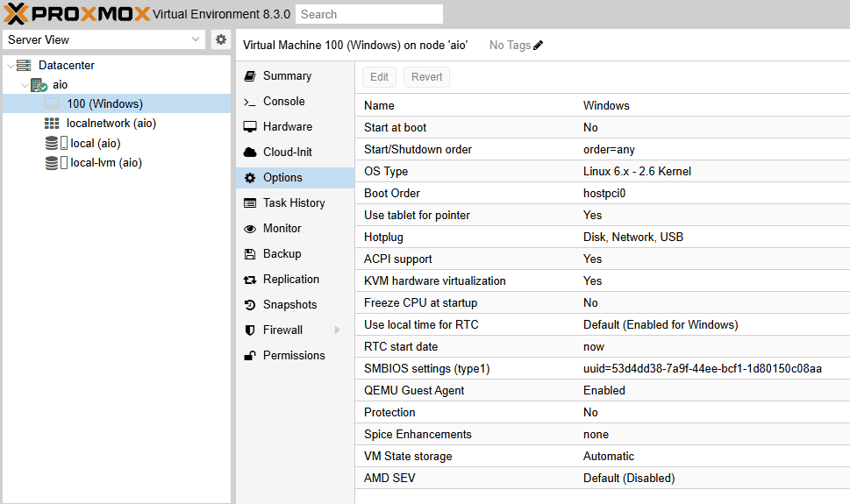Select the VM State storage row

(x=603, y=457)
